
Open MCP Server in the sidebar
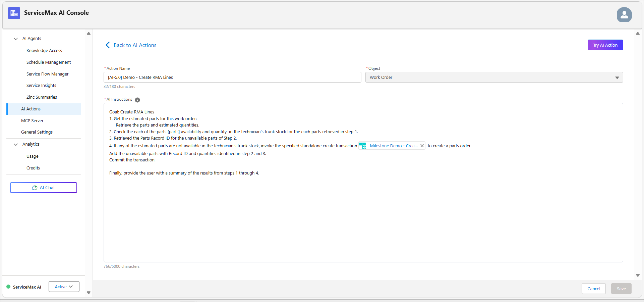32,121
